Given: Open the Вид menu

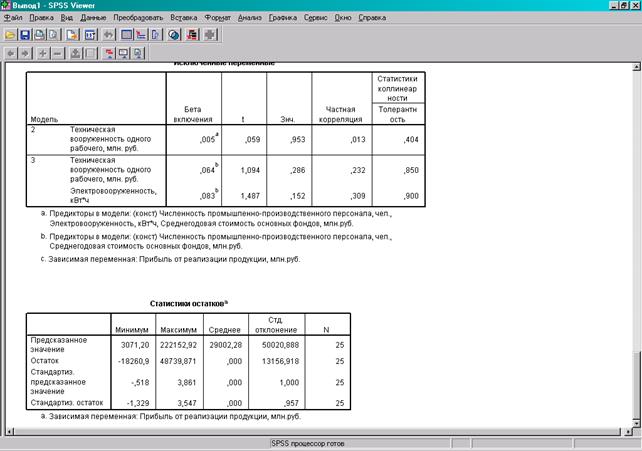Looking at the screenshot, I should 67,18.
